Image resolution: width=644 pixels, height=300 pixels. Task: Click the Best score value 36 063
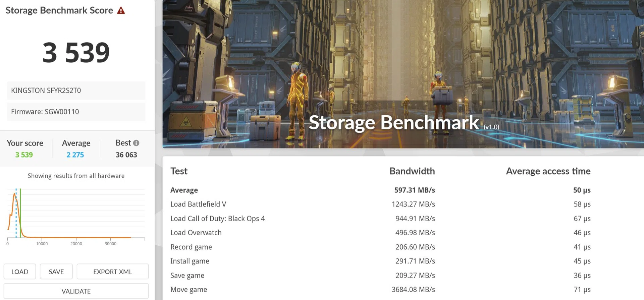pyautogui.click(x=126, y=155)
